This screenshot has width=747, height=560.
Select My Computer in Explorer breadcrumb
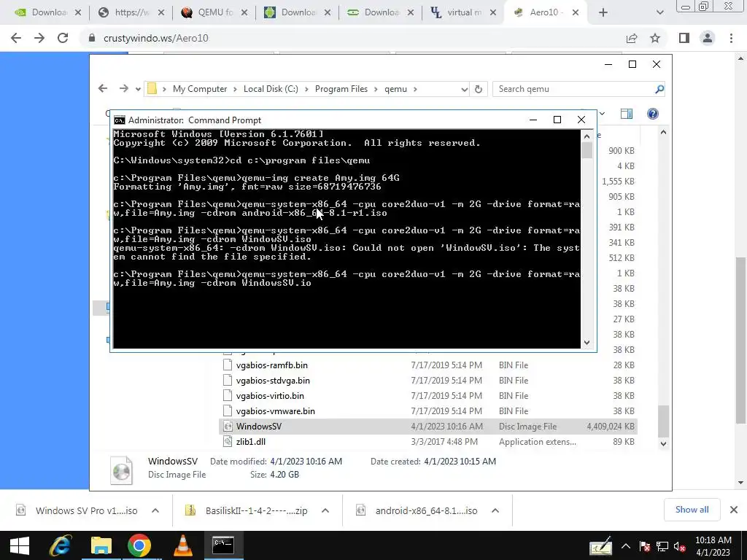(x=200, y=89)
